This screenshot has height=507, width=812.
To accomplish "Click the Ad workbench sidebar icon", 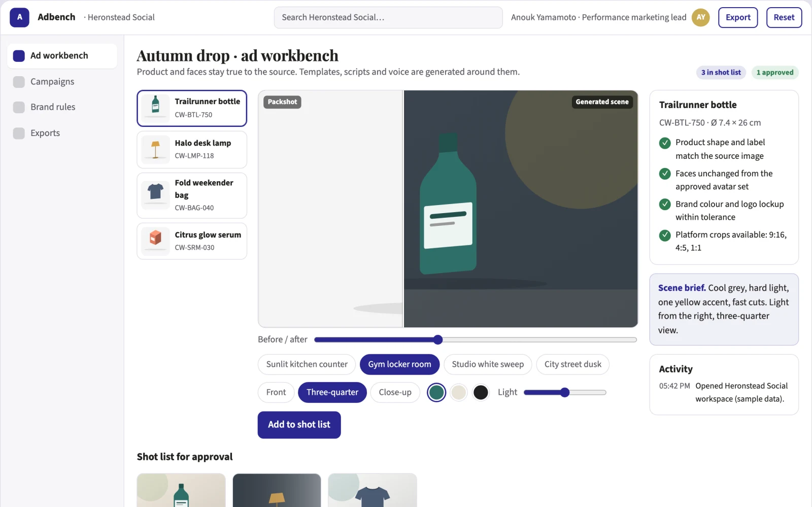I will [19, 56].
